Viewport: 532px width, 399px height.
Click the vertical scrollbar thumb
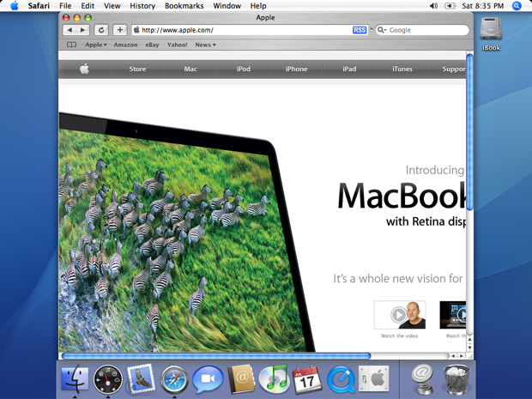pos(469,132)
